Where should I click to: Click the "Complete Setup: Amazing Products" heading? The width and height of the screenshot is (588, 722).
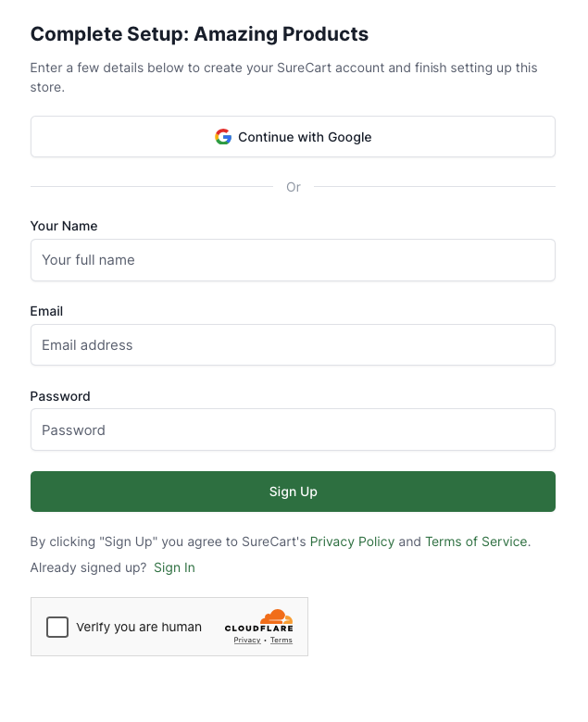point(199,34)
